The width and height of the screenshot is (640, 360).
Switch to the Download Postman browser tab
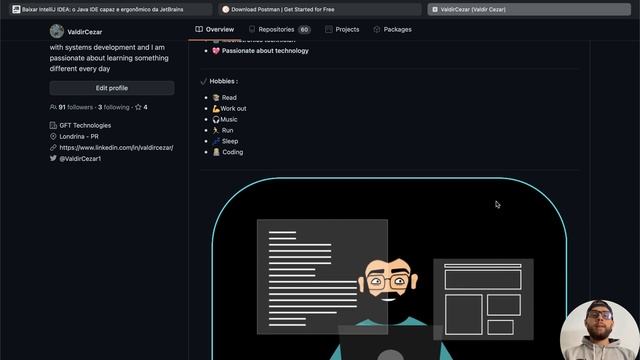320,9
